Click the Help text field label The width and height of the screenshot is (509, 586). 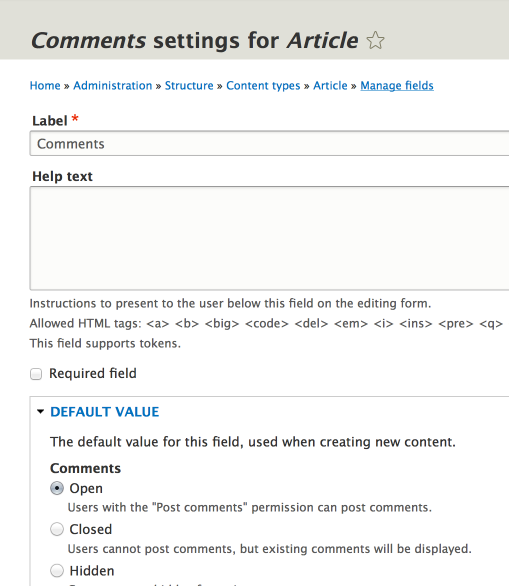[x=62, y=176]
